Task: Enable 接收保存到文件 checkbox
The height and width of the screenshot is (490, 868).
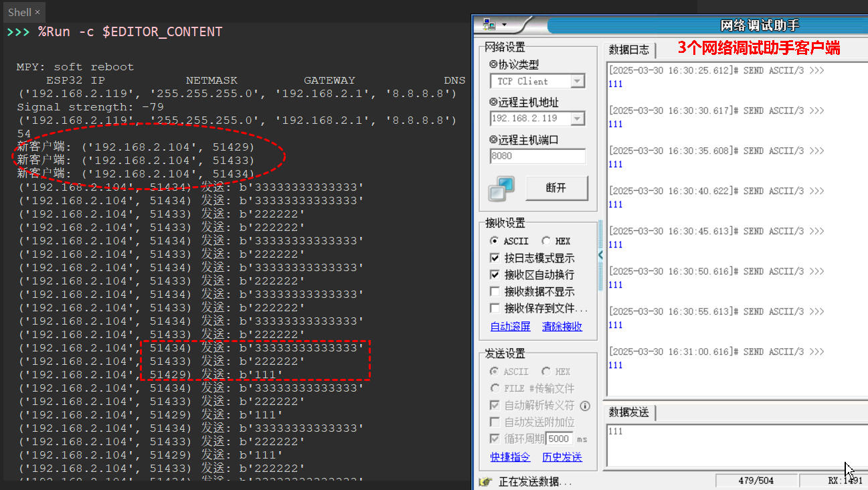Action: 495,308
